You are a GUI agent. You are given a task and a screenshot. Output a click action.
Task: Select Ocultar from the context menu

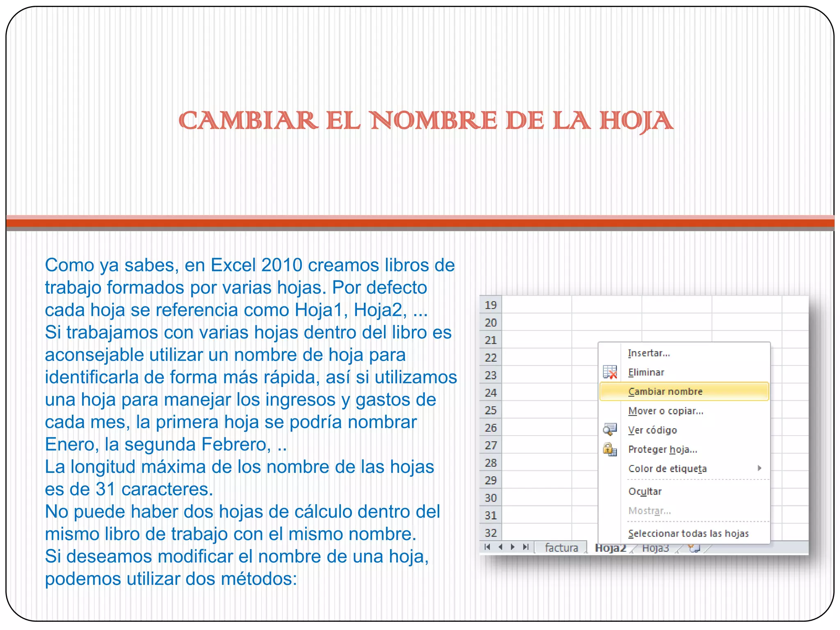[684, 491]
